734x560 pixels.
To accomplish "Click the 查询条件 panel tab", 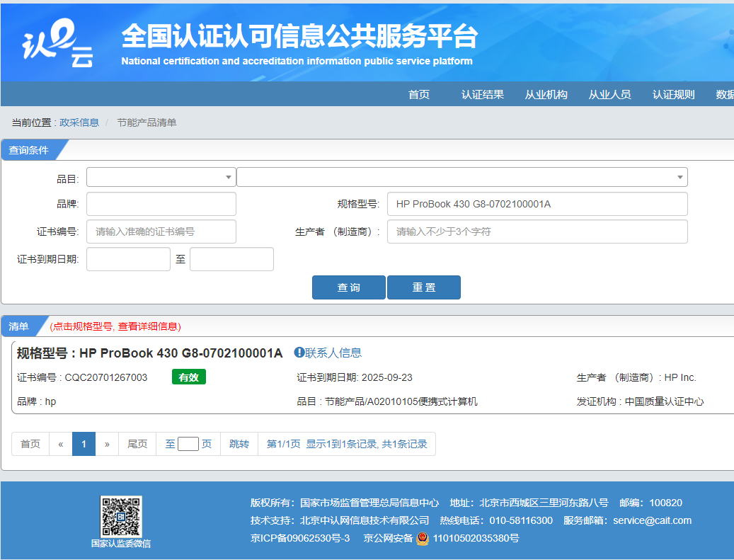I will tap(29, 150).
